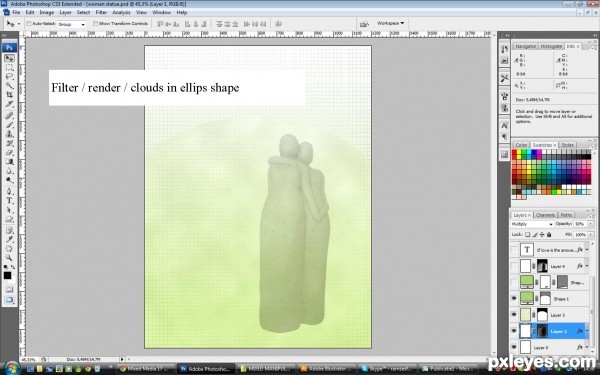Image resolution: width=600 pixels, height=375 pixels.
Task: Pick the yellow swatch in Swatches top row
Action: (x=520, y=152)
